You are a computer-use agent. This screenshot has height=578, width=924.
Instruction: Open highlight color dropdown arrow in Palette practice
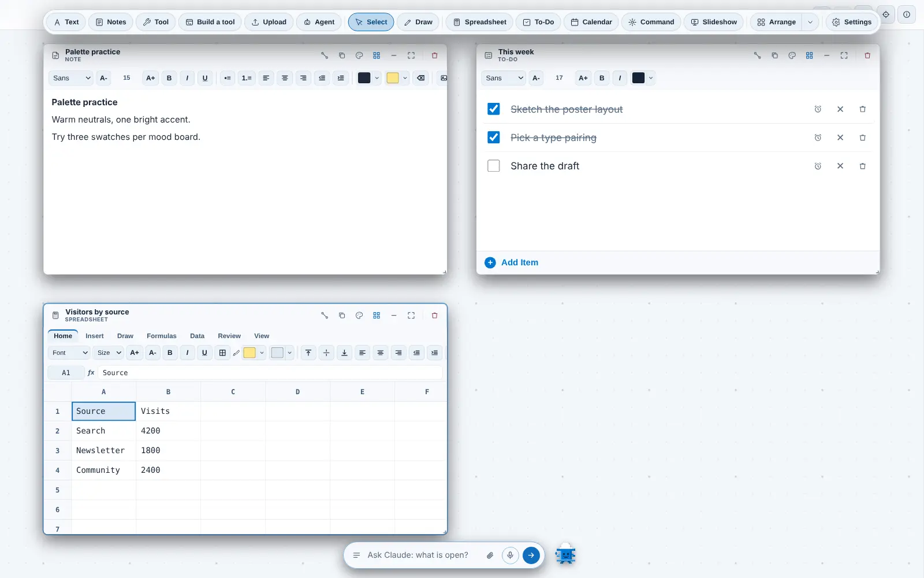(x=405, y=78)
